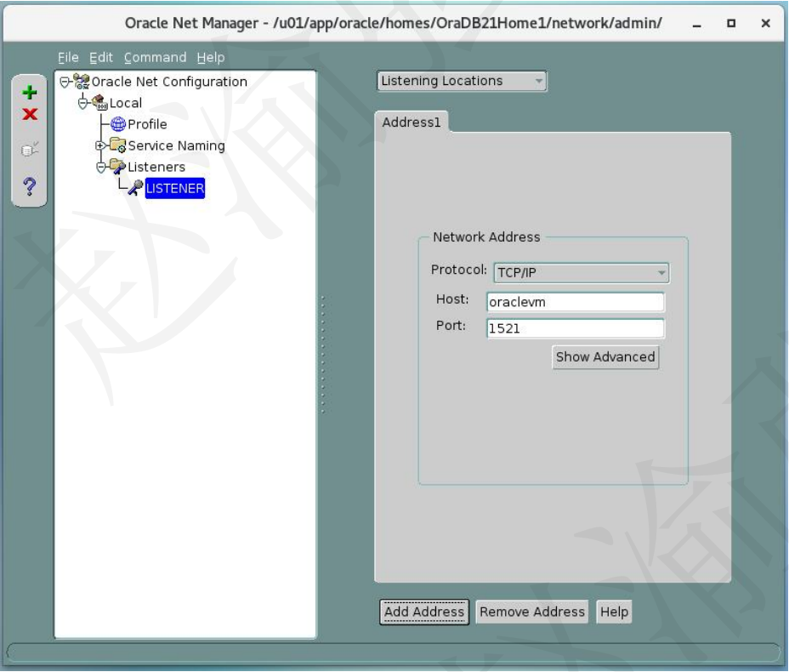Click the Service Naming folder icon
The height and width of the screenshot is (672, 789).
click(117, 145)
